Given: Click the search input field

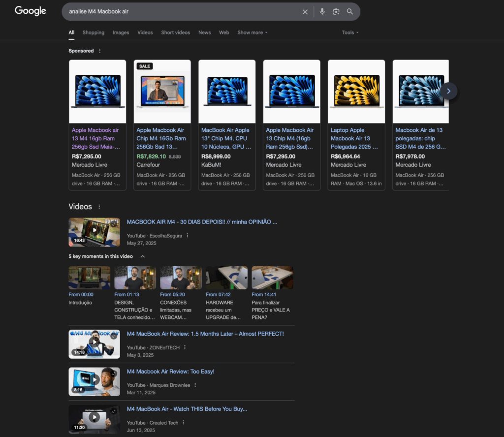Looking at the screenshot, I should tap(182, 11).
